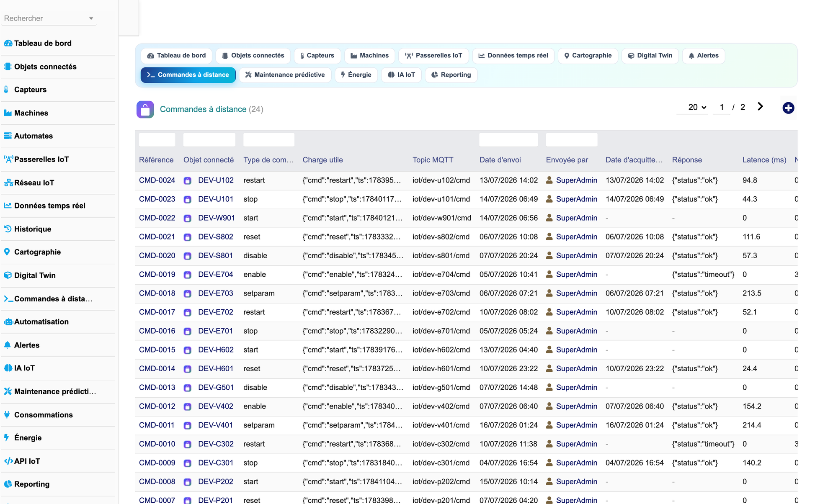Open connected object DEV-E703
This screenshot has width=815, height=504.
point(216,293)
